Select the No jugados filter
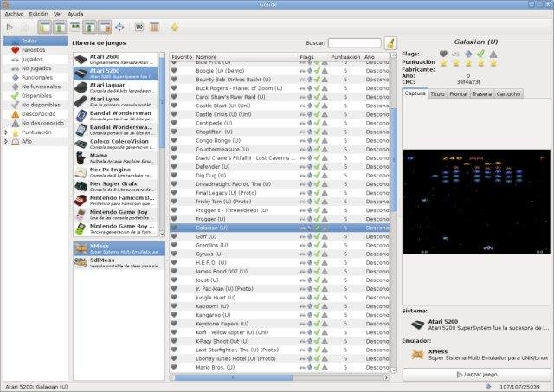Image resolution: width=554 pixels, height=392 pixels. pyautogui.click(x=35, y=68)
